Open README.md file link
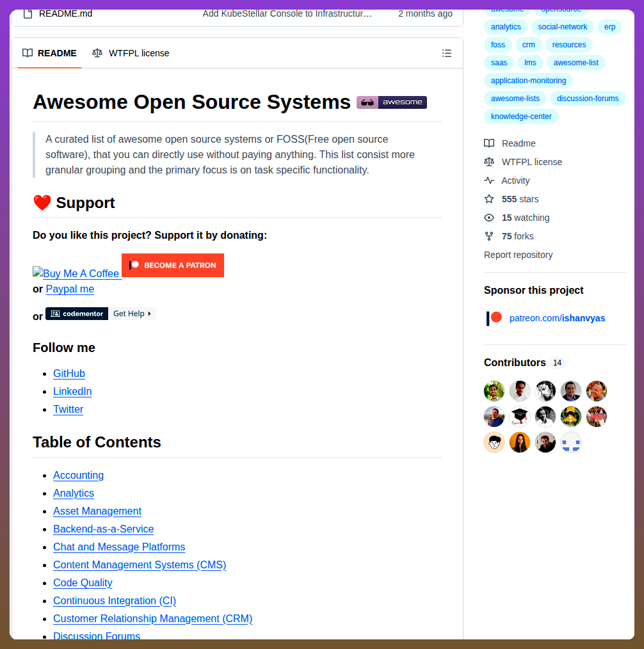 point(66,13)
